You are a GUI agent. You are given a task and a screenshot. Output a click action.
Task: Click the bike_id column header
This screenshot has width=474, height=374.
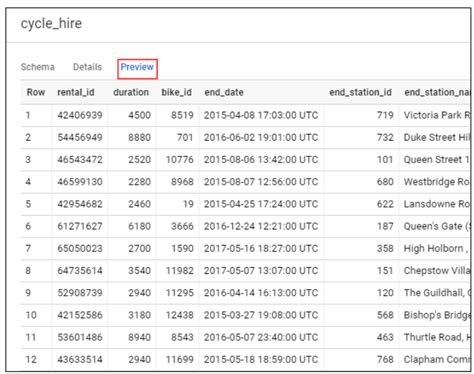pyautogui.click(x=176, y=92)
